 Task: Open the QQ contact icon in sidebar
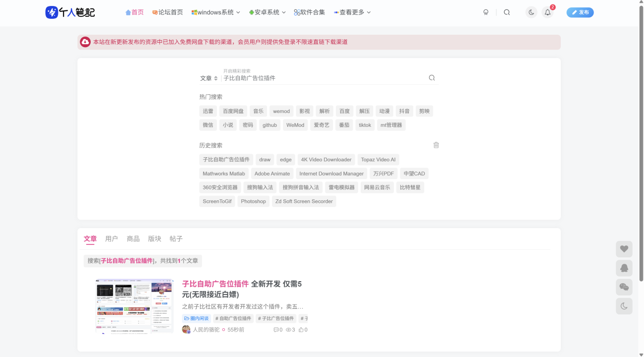624,268
